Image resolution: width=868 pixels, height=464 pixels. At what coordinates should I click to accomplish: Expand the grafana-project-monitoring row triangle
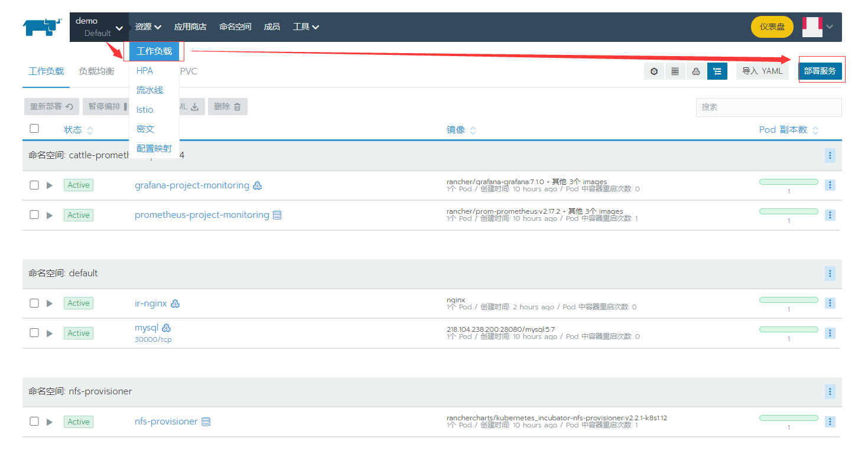(50, 185)
